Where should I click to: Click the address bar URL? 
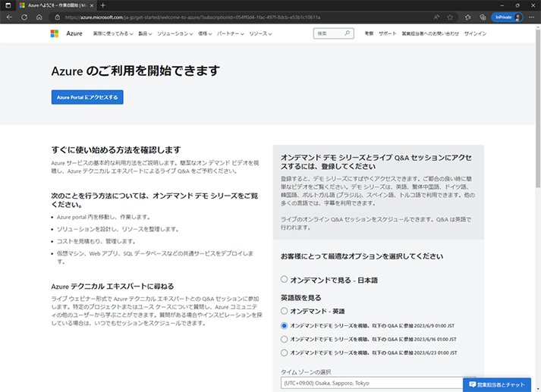click(193, 17)
